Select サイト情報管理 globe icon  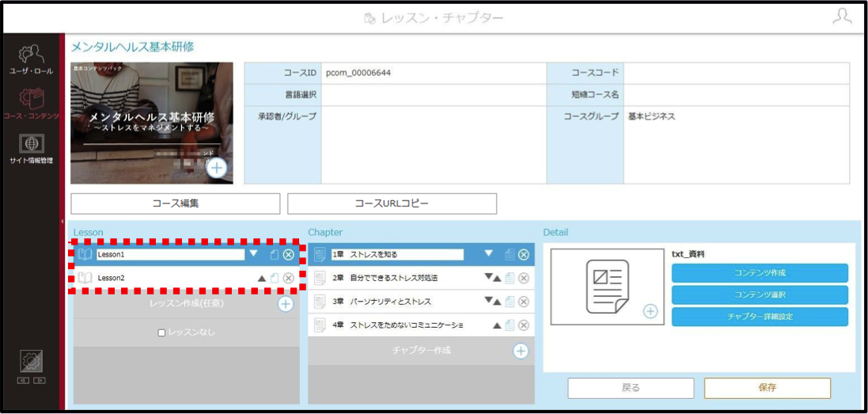[30, 142]
